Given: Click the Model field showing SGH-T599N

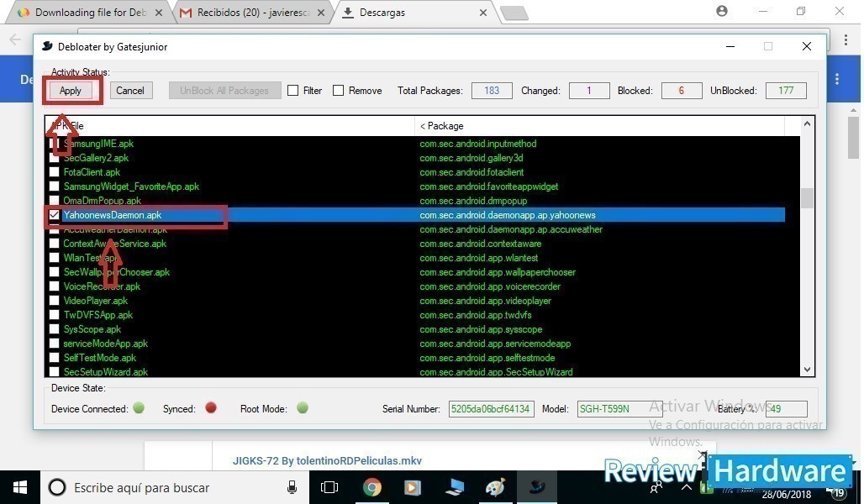Looking at the screenshot, I should point(620,409).
